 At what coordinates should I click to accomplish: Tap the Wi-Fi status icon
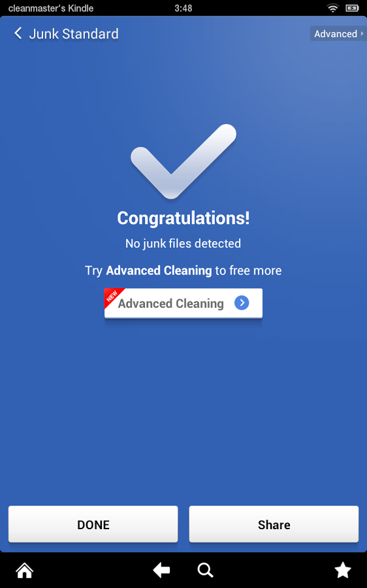[332, 8]
